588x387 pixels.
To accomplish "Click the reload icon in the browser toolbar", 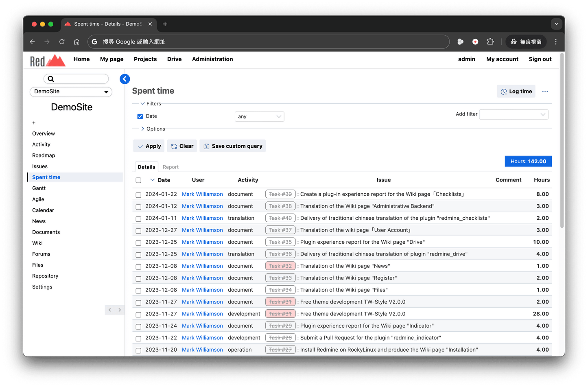I will pyautogui.click(x=62, y=42).
